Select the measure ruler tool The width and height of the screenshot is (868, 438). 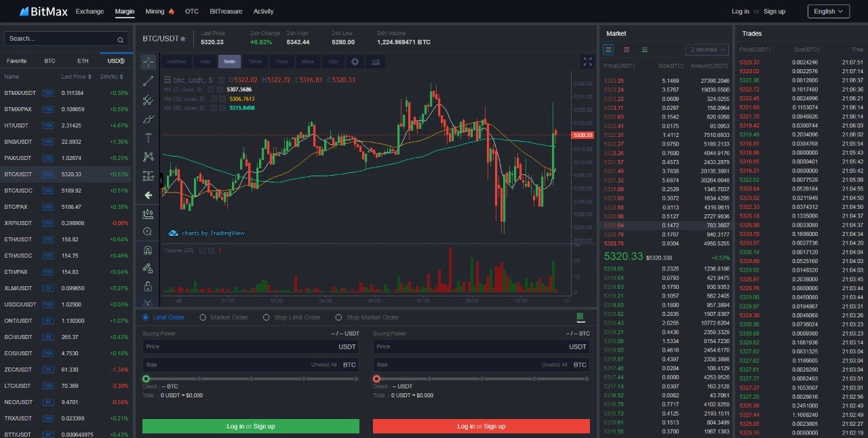point(149,214)
